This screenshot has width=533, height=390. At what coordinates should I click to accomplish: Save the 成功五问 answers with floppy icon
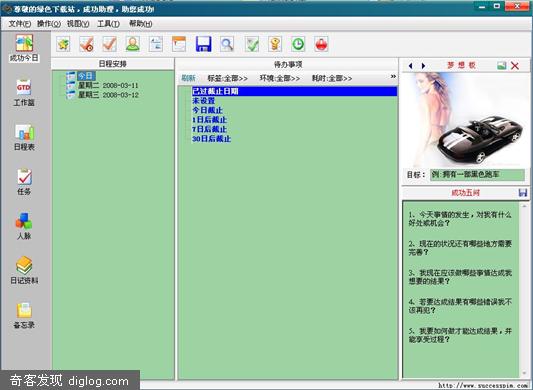(523, 192)
